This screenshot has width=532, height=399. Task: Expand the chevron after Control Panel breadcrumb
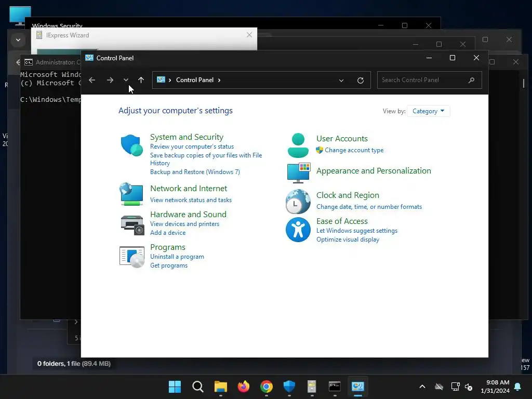[219, 80]
